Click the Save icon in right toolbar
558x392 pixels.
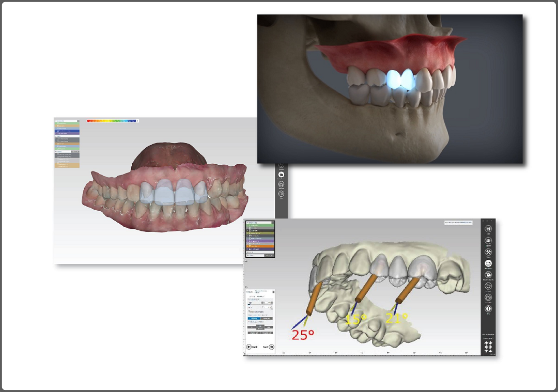(488, 229)
